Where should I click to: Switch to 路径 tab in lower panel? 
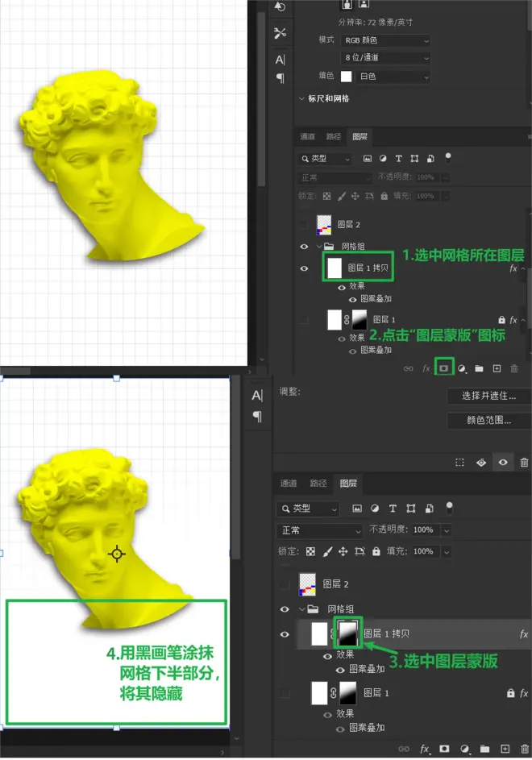(318, 484)
